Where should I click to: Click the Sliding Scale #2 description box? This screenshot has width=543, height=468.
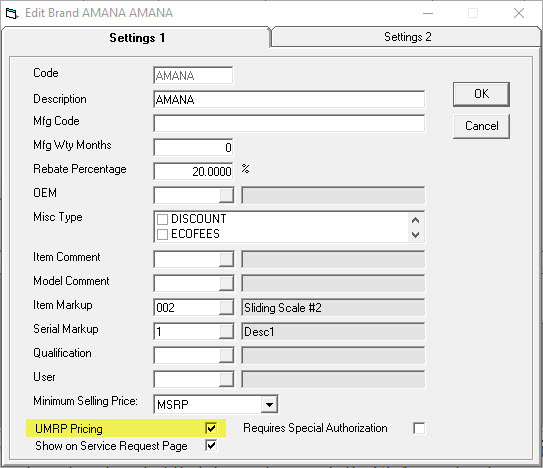333,308
